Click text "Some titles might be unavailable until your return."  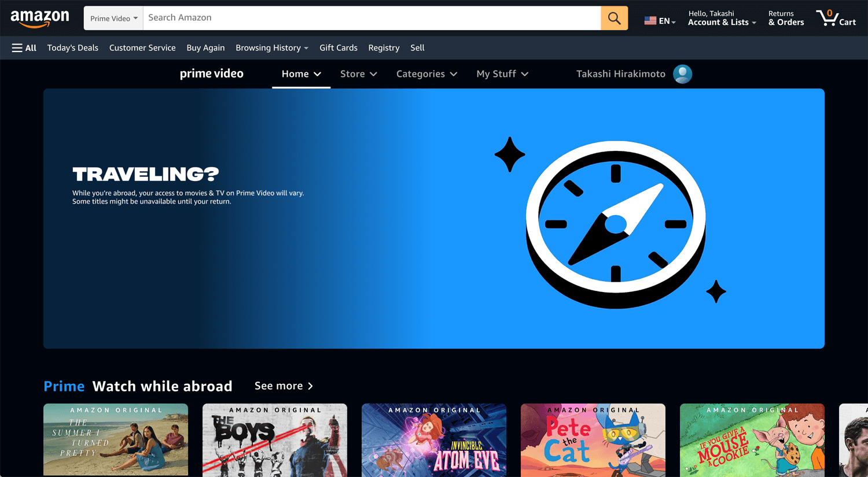[152, 202]
